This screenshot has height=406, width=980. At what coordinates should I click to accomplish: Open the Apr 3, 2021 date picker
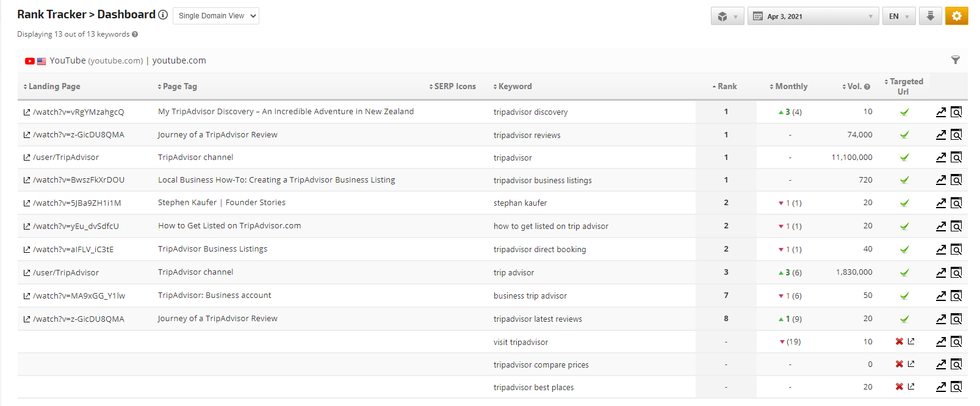click(813, 16)
